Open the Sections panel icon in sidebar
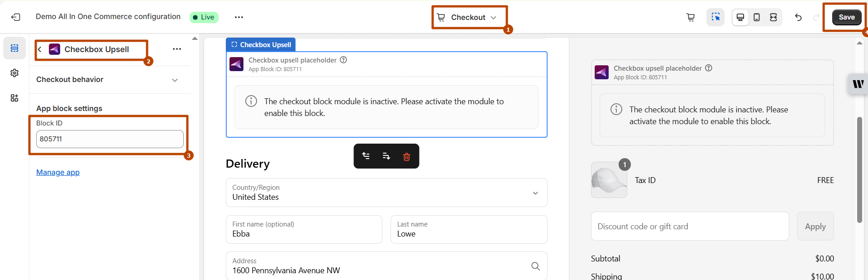 [x=14, y=48]
